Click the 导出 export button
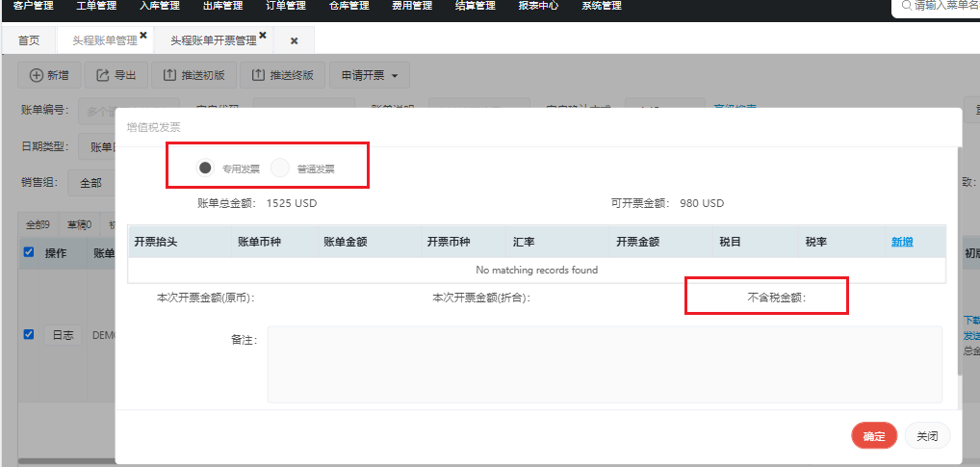980x467 pixels. (x=116, y=76)
